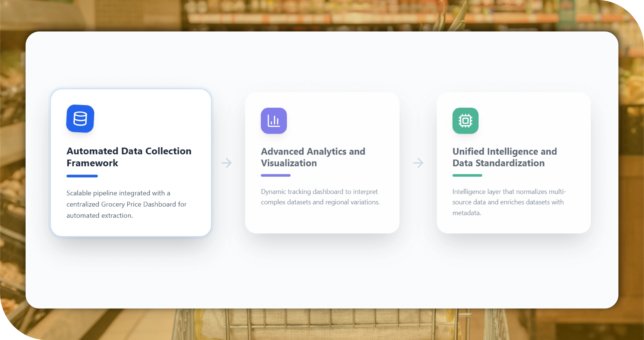Image resolution: width=644 pixels, height=340 pixels.
Task: Click the Grocery Price Dashboard phrase
Action: click(138, 204)
